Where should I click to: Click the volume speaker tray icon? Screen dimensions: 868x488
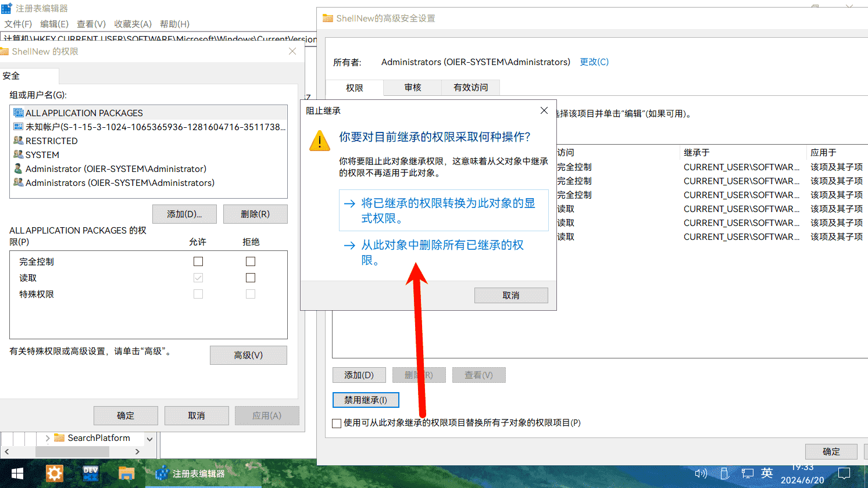pyautogui.click(x=701, y=473)
